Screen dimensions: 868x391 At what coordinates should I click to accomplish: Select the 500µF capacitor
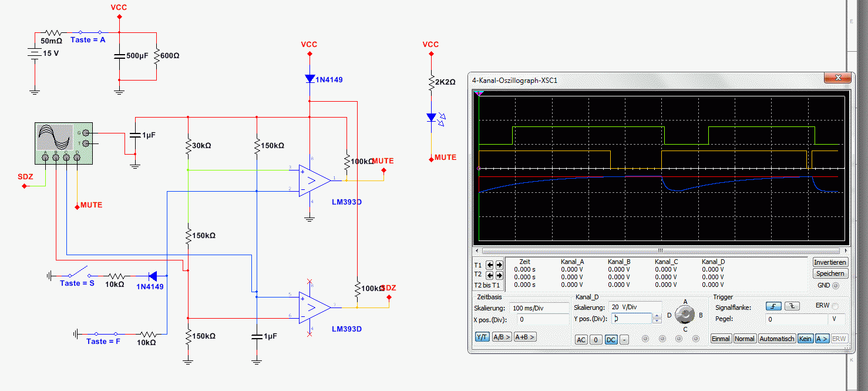(x=119, y=56)
